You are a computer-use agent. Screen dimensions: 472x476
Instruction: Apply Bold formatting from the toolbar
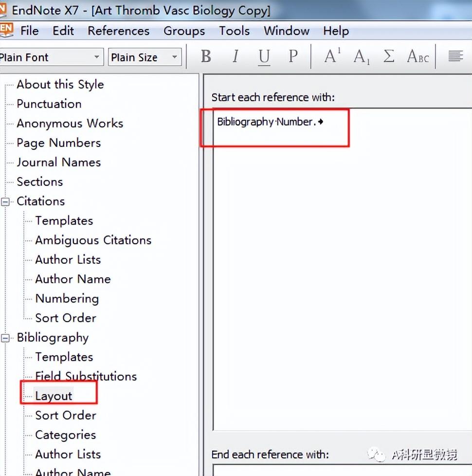pyautogui.click(x=206, y=56)
